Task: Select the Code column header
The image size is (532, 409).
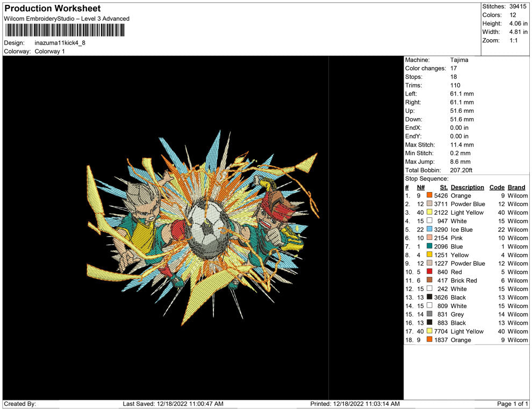Action: [497, 187]
